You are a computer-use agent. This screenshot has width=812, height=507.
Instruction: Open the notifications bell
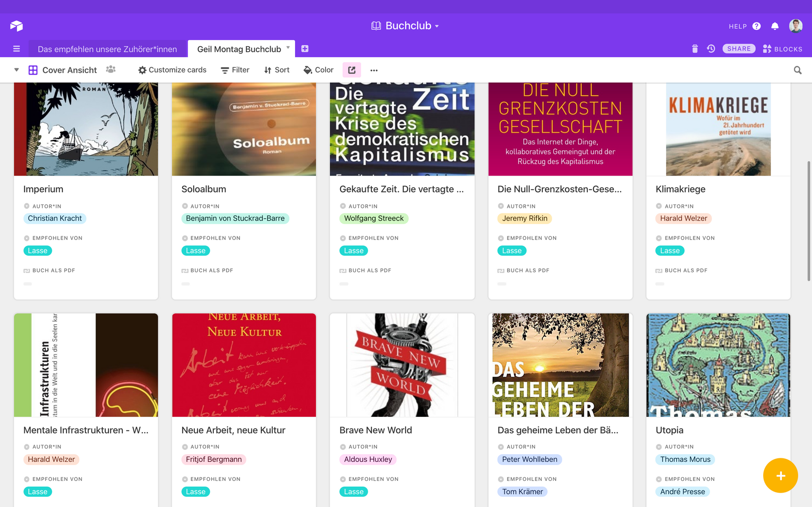pos(775,26)
